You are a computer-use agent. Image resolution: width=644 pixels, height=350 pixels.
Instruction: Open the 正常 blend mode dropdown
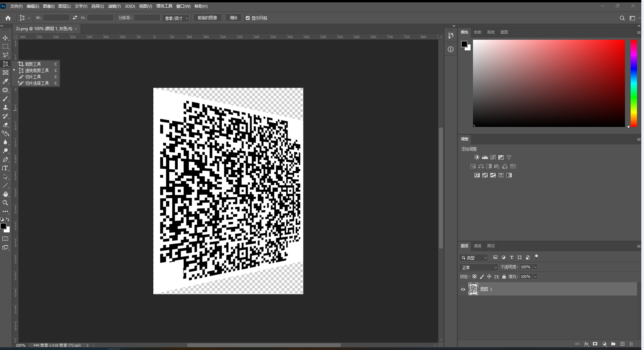[479, 267]
